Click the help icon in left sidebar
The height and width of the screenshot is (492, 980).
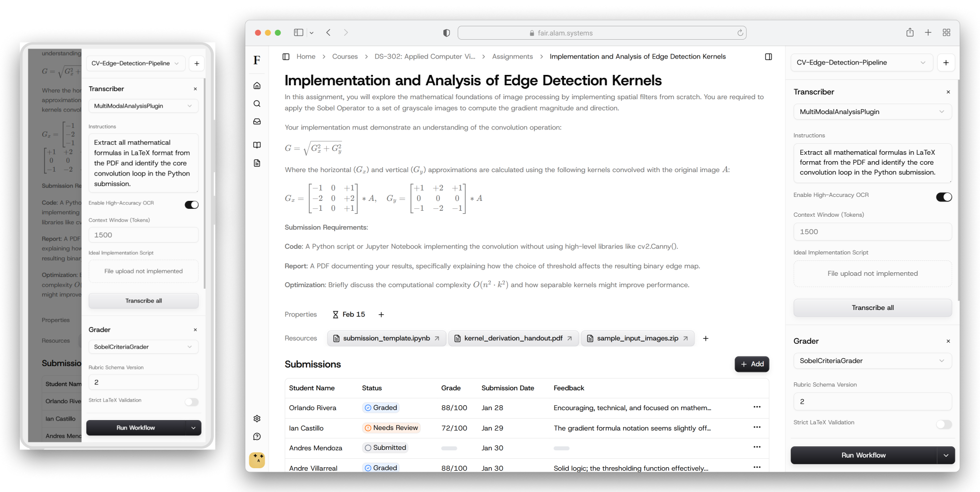click(257, 436)
